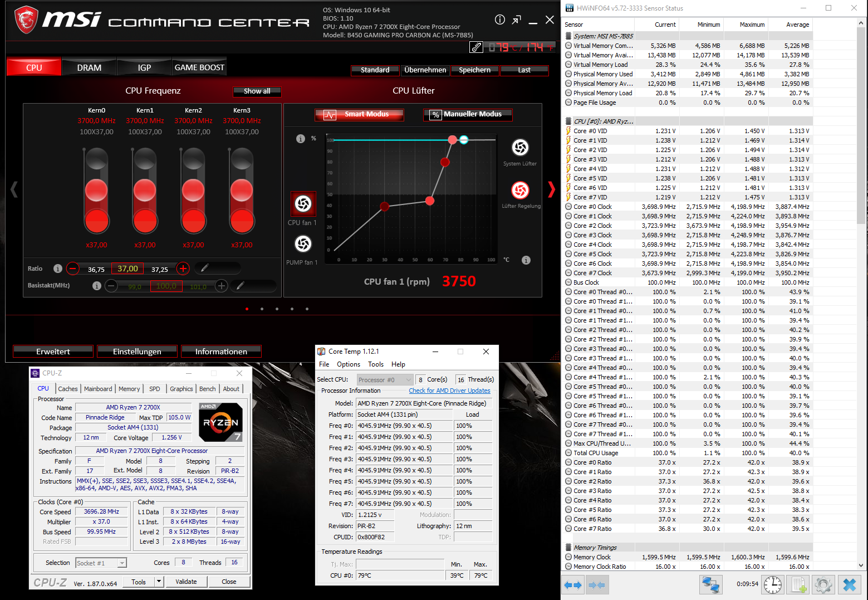
Task: Click the Einstellungen button
Action: click(137, 352)
